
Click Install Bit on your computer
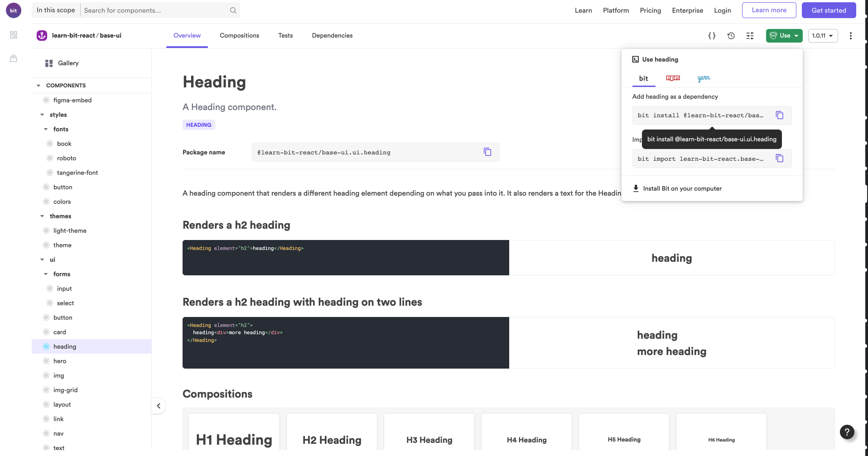point(682,188)
